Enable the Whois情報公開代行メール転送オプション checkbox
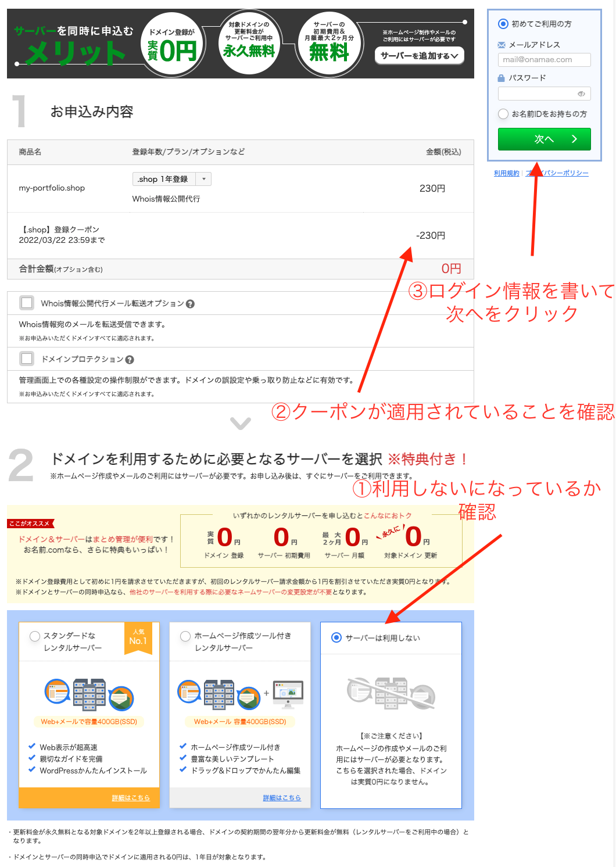 coord(26,303)
